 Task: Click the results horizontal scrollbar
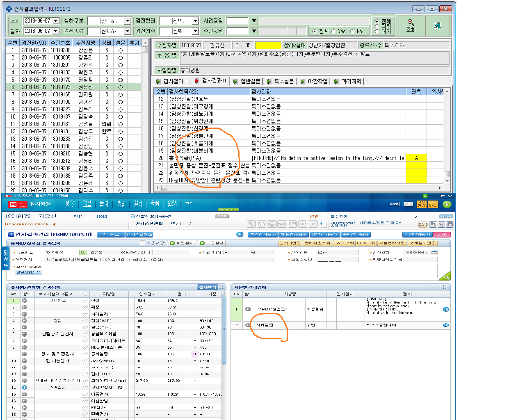pos(301,188)
